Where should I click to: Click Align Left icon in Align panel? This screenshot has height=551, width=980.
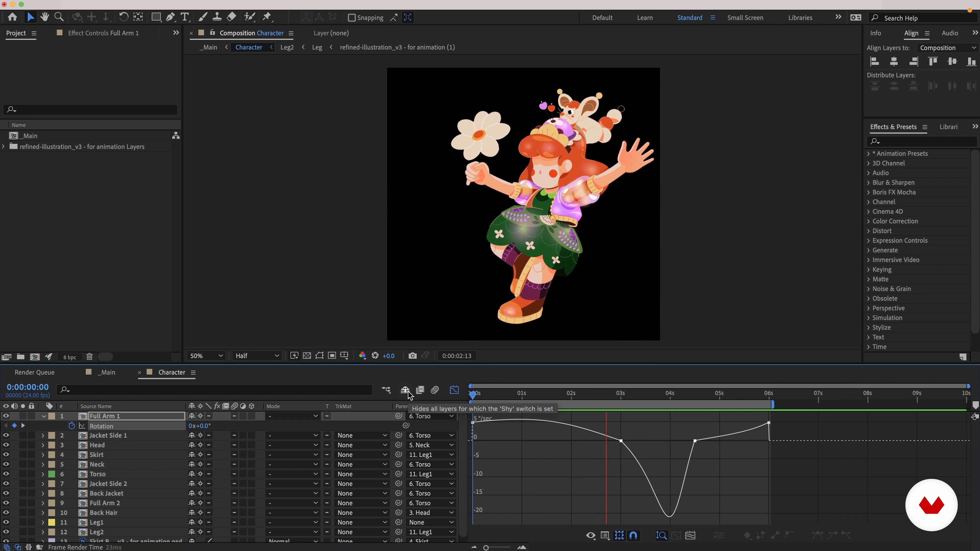pyautogui.click(x=875, y=61)
